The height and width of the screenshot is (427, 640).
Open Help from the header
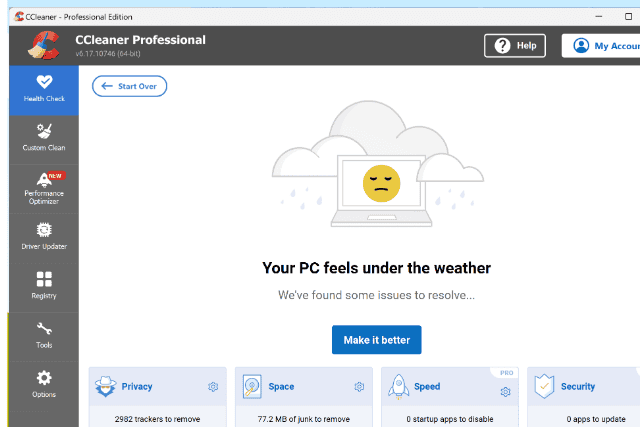pyautogui.click(x=515, y=46)
